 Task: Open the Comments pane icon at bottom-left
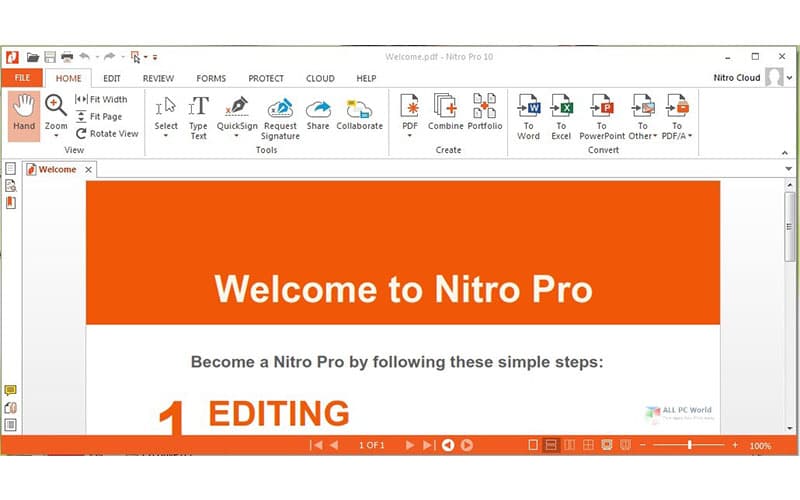tap(10, 391)
